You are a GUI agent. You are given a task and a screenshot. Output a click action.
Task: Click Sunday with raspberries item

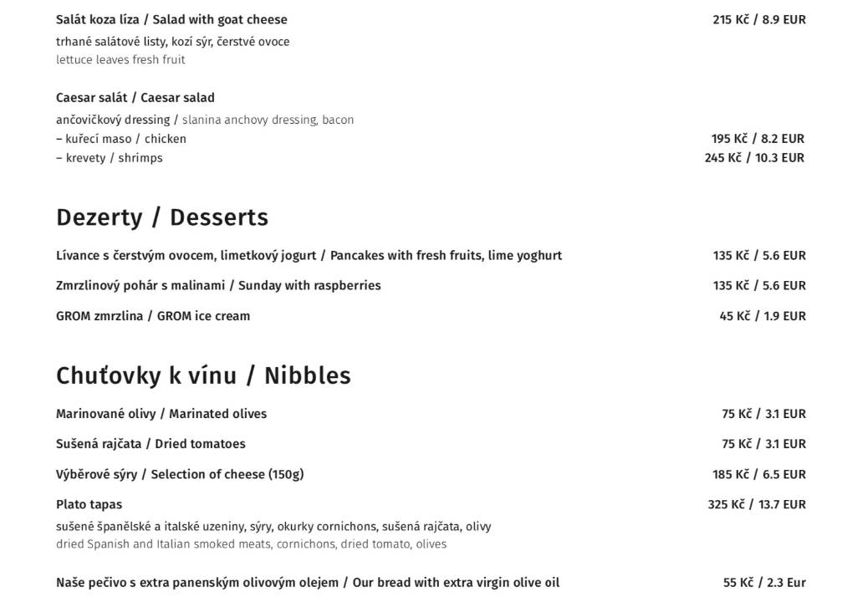(218, 285)
